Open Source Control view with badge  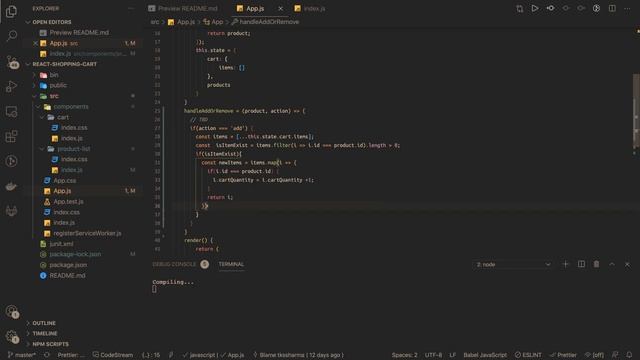[x=12, y=62]
